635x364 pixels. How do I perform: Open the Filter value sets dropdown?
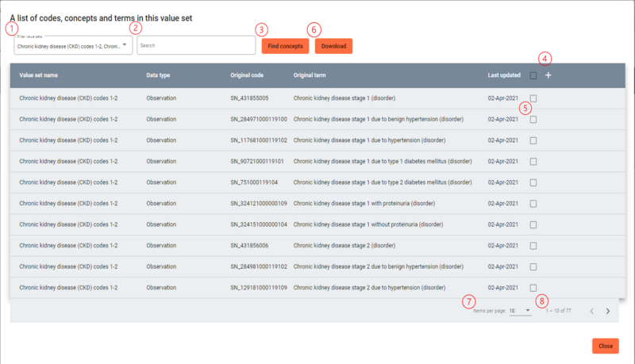tap(73, 45)
